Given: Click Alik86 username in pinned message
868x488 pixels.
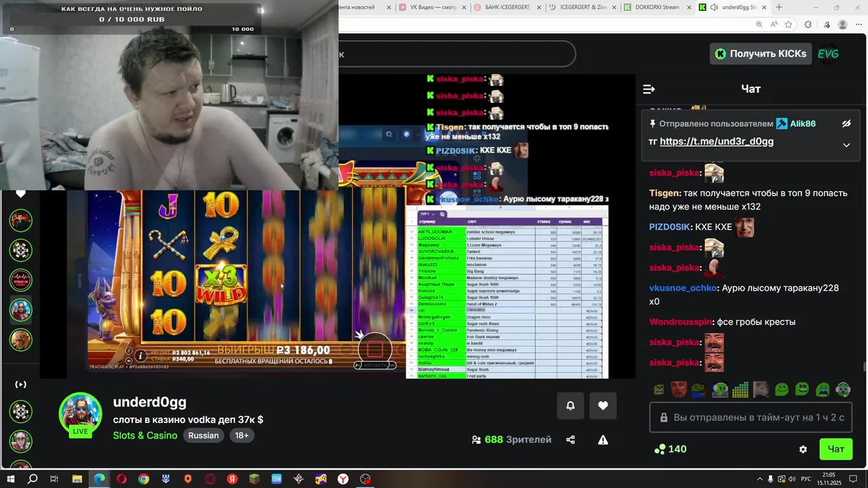Looking at the screenshot, I should [x=802, y=123].
